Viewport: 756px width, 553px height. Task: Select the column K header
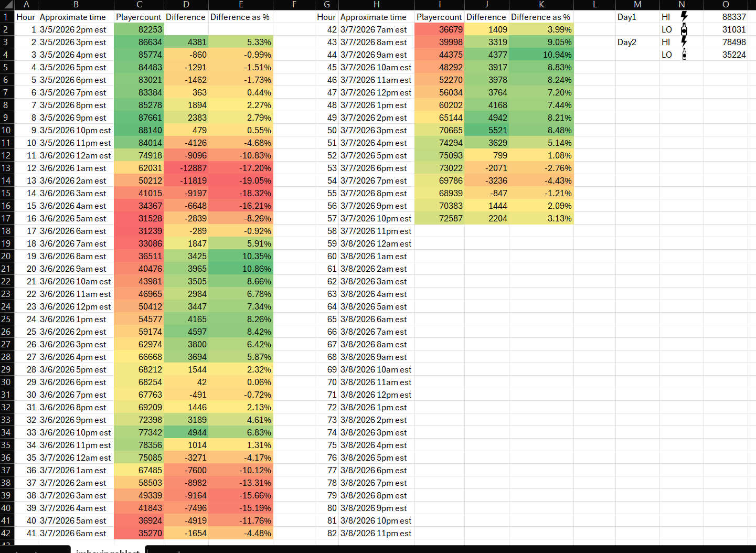[541, 5]
